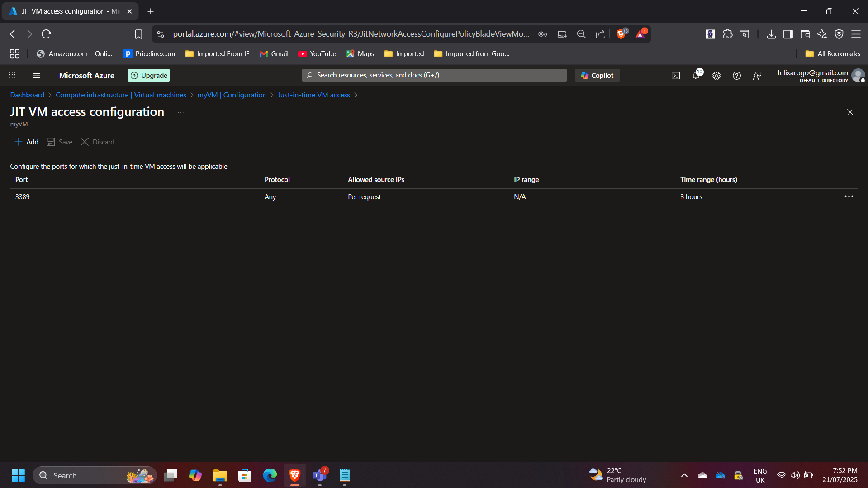
Task: Go to Dashboard breadcrumb link
Action: [x=27, y=95]
